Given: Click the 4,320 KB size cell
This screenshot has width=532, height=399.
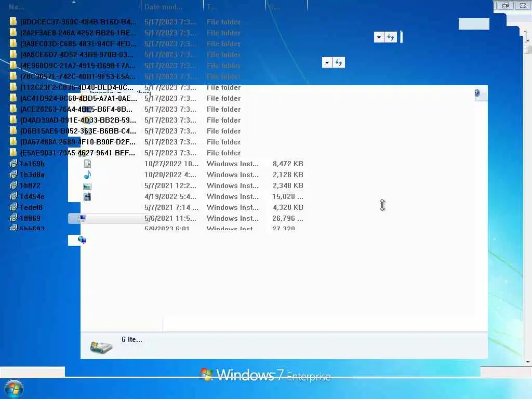Looking at the screenshot, I should [x=288, y=207].
